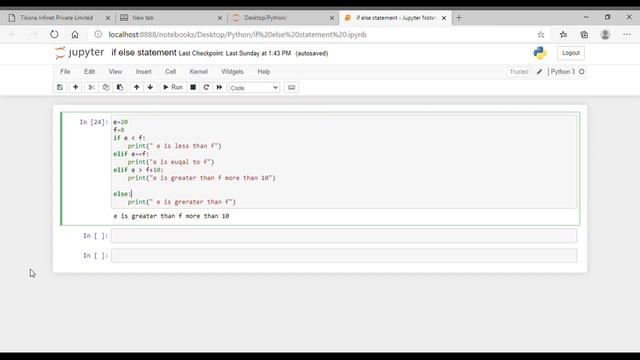
Task: Switch to the Tikona Infinet Private Limited tab
Action: click(56, 18)
